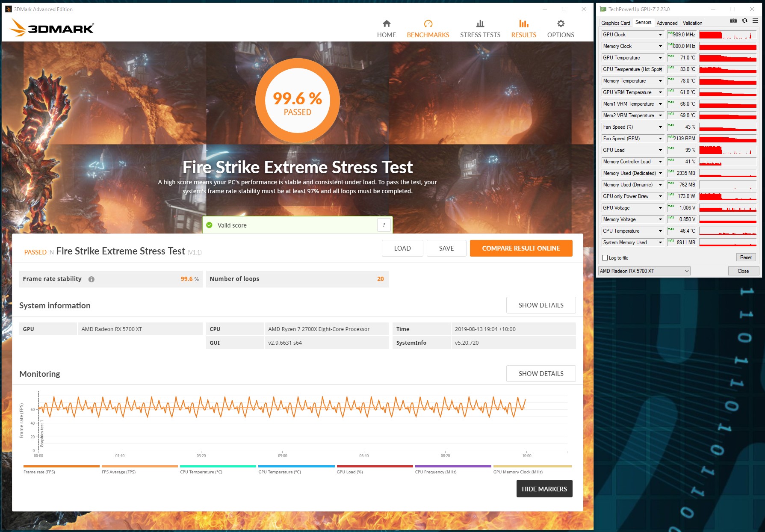Switch to the Validation tab

[x=692, y=23]
